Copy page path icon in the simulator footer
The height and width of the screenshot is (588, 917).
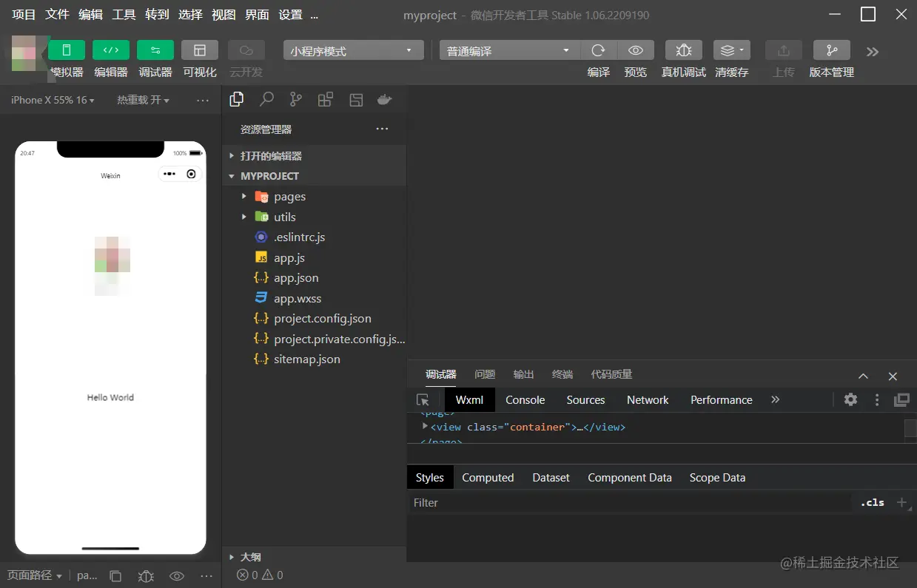coord(115,575)
